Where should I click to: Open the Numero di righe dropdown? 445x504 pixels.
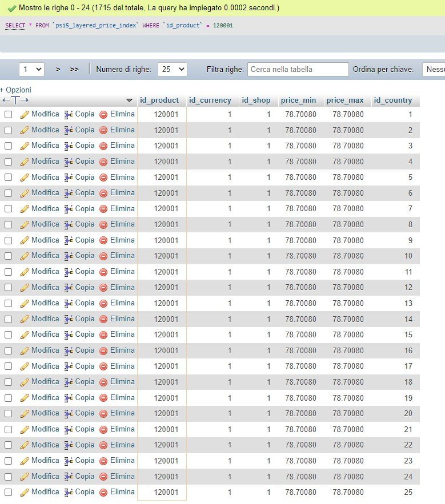click(172, 69)
